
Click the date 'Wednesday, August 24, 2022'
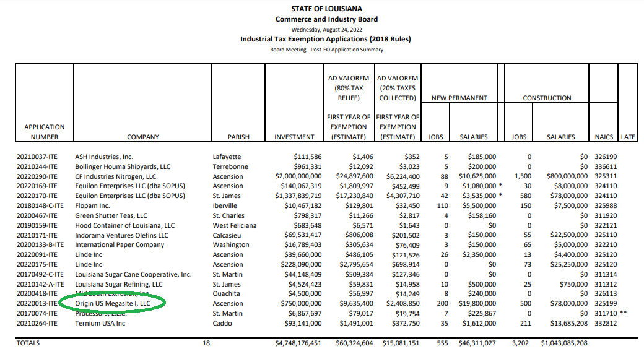pos(326,30)
